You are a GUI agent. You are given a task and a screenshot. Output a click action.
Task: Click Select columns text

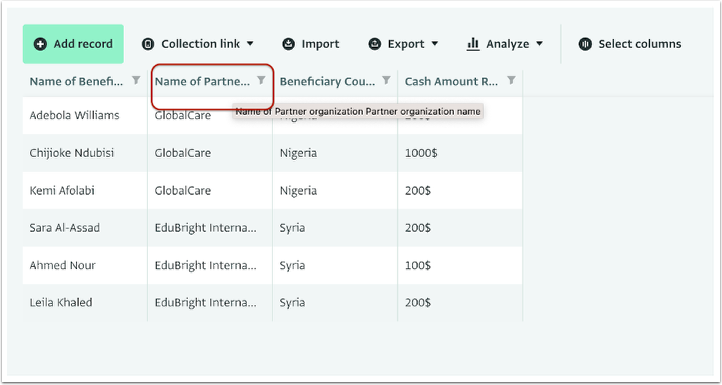(x=640, y=44)
